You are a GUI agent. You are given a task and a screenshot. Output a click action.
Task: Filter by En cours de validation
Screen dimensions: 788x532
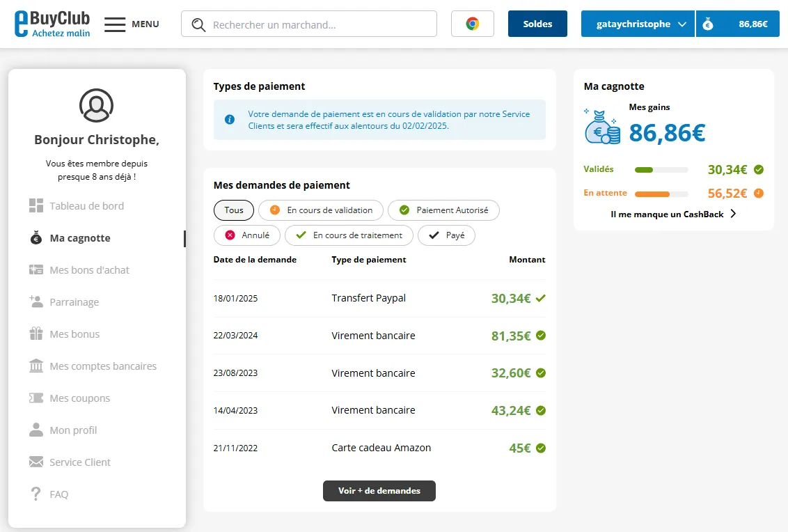[321, 210]
